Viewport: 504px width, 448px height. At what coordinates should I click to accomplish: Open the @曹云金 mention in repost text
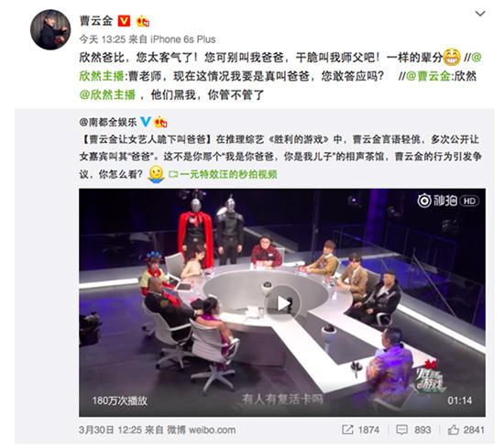coord(428,76)
